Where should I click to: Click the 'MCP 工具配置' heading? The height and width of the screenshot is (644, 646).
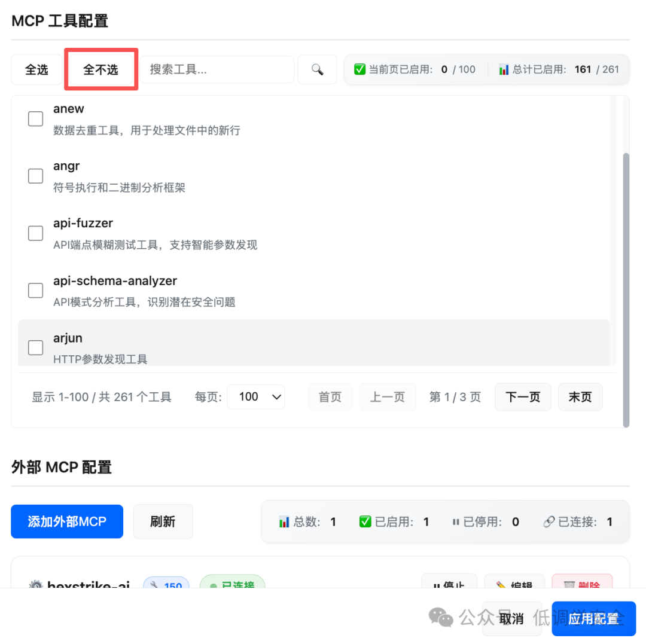(x=60, y=21)
